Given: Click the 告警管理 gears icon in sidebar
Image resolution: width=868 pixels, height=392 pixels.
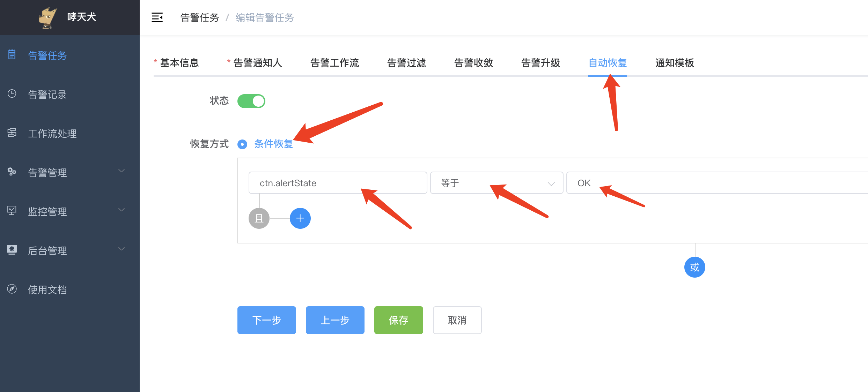Looking at the screenshot, I should click(12, 172).
